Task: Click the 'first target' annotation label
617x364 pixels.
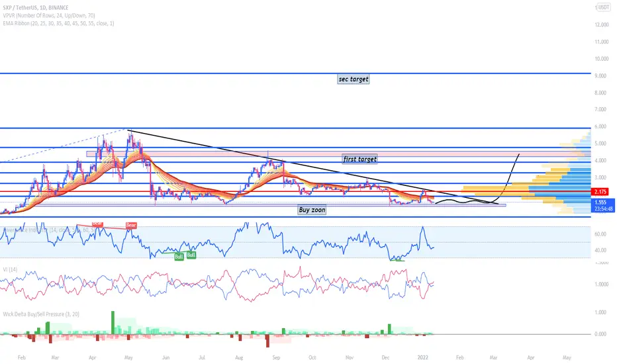Action: click(359, 159)
